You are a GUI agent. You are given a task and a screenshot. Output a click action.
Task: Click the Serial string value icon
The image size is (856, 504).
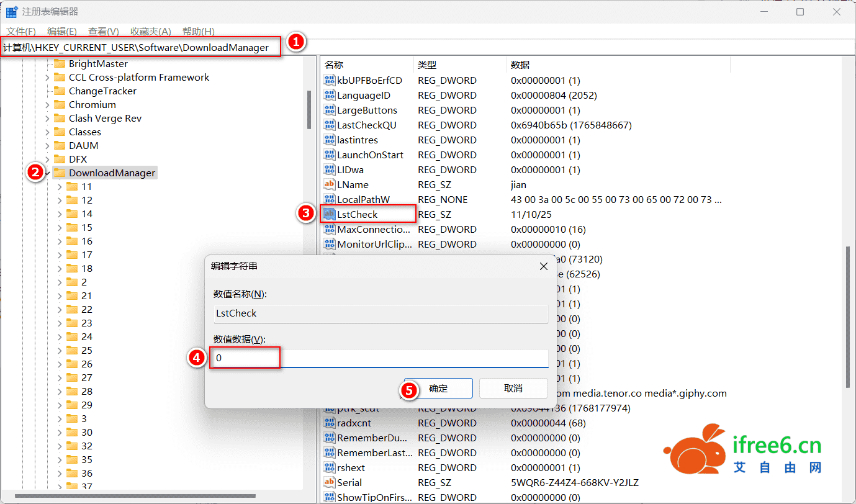coord(329,483)
